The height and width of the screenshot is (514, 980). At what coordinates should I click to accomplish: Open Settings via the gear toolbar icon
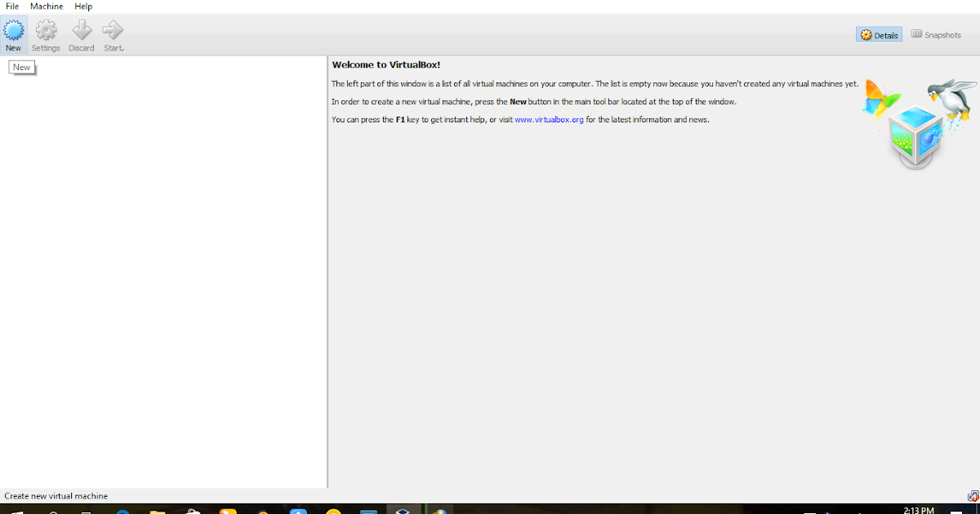coord(46,35)
